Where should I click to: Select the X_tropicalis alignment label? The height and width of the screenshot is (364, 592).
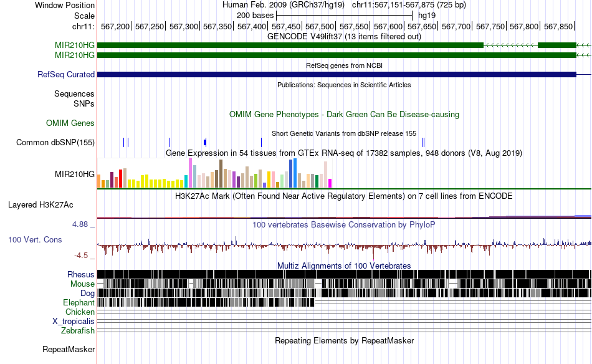[74, 322]
